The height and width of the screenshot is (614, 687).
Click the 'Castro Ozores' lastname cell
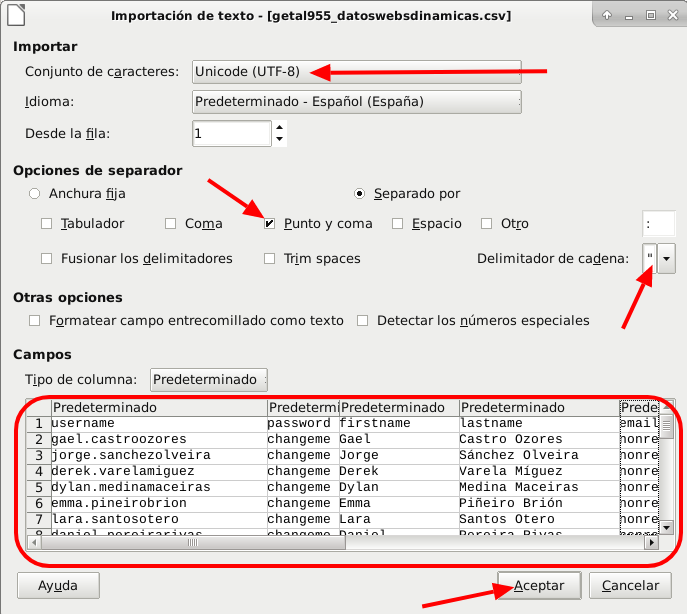pos(539,439)
